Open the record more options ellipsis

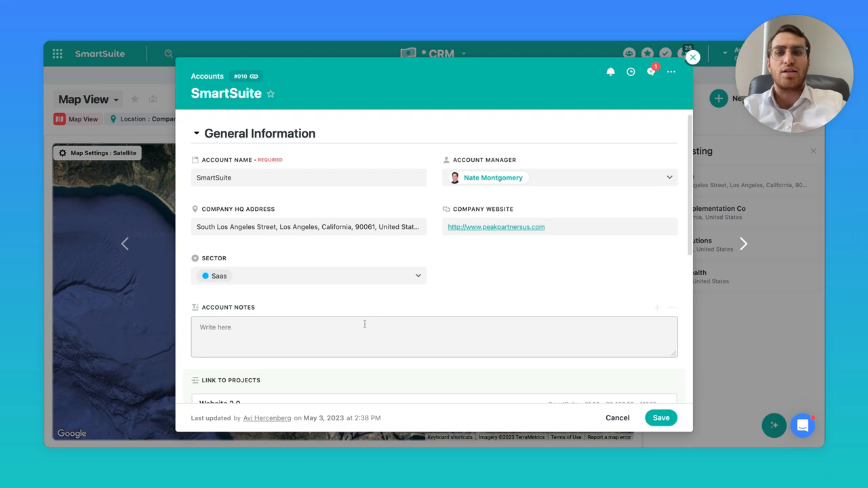pos(671,72)
